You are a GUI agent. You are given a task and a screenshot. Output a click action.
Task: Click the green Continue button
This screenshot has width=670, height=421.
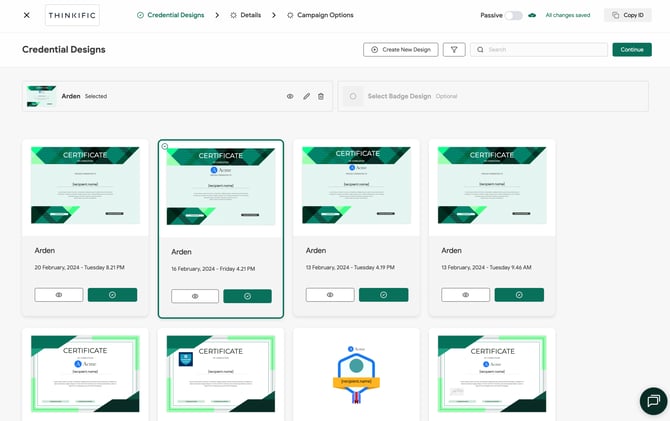coord(632,50)
